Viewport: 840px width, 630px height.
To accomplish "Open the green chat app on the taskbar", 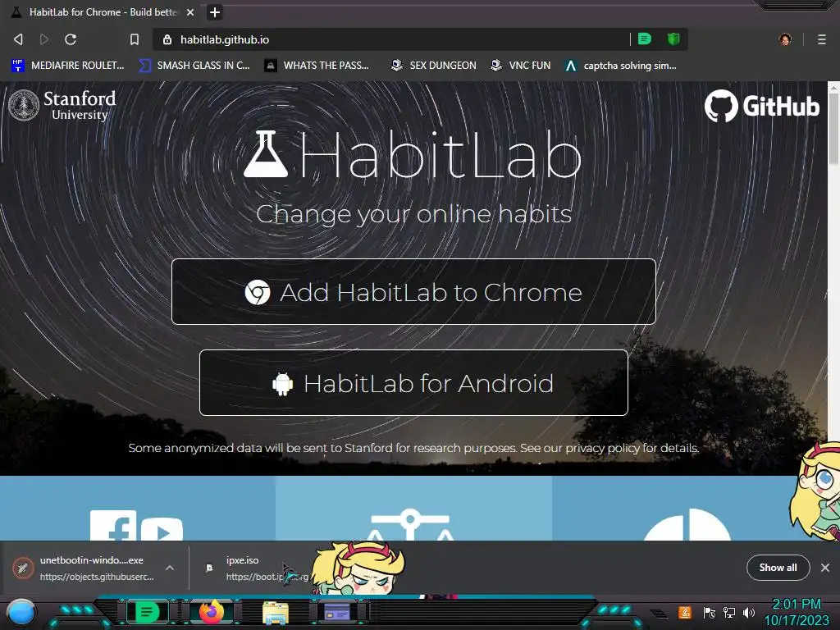I will [147, 612].
